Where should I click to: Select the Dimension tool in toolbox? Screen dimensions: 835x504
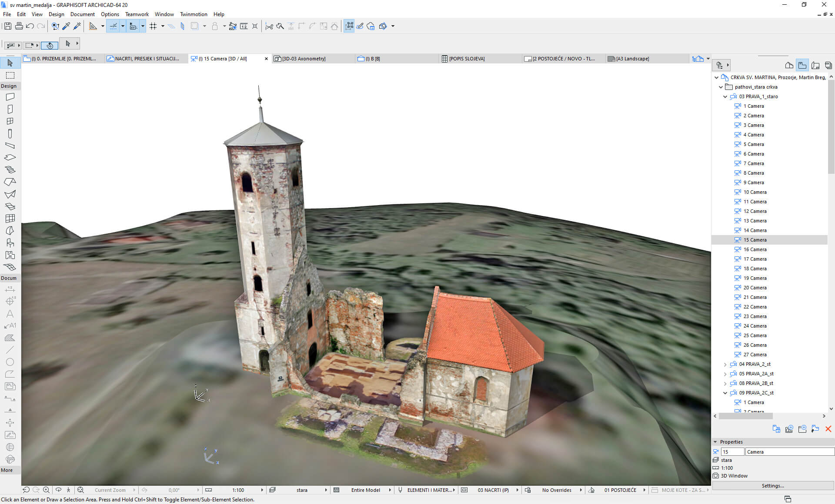[x=10, y=289]
